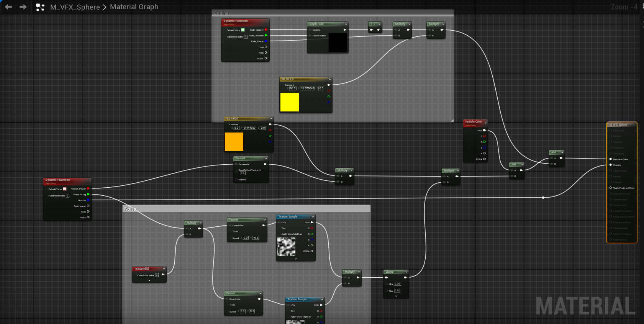Click the graph icon beside M_VFX_Sphere breadcrumb
This screenshot has width=644, height=324.
(40, 7)
